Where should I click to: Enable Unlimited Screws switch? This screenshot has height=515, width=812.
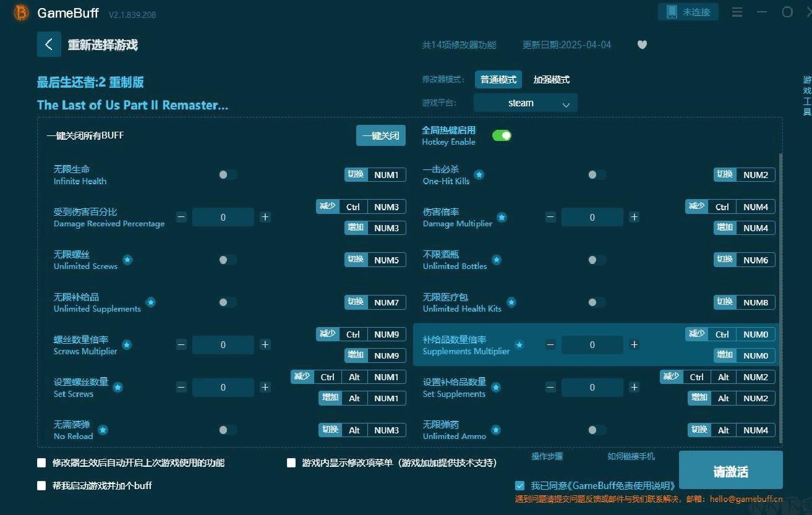pyautogui.click(x=227, y=260)
